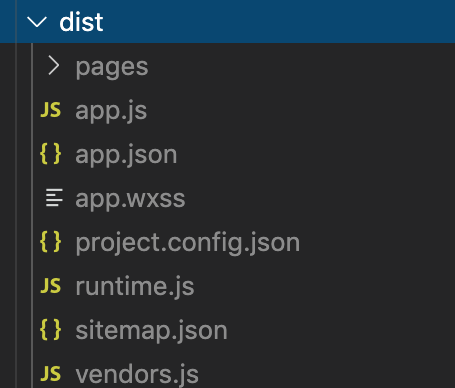Click the braces icon beside app.json
The image size is (455, 388).
click(51, 154)
